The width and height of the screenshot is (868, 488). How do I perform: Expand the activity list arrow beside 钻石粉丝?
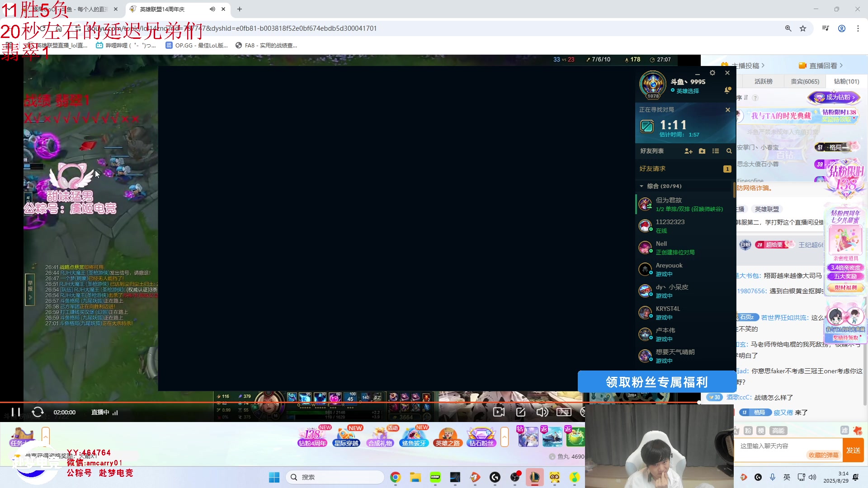pos(505,437)
